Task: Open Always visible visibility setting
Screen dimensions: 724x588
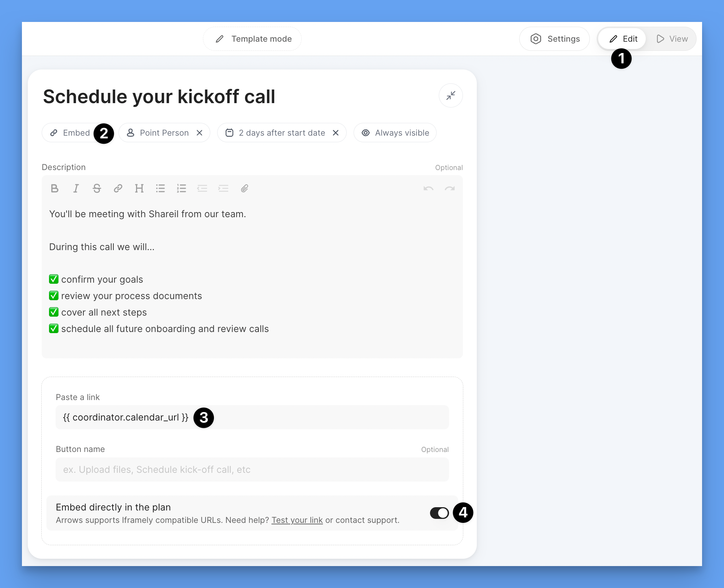Action: tap(395, 133)
